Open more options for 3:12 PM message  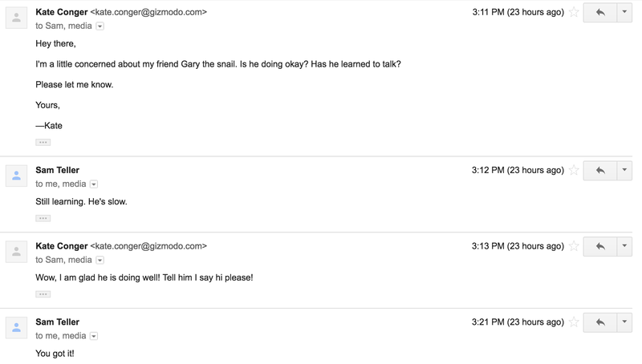click(x=624, y=170)
